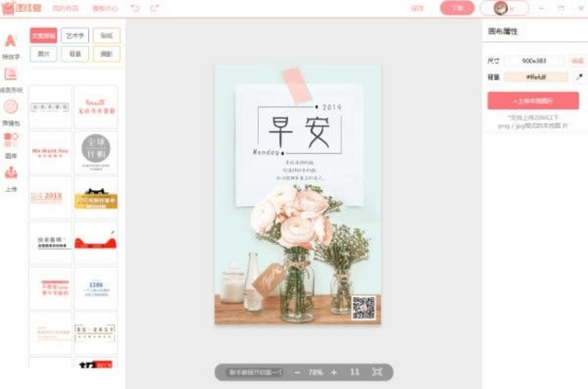Select the 图片 category tab

(x=43, y=54)
